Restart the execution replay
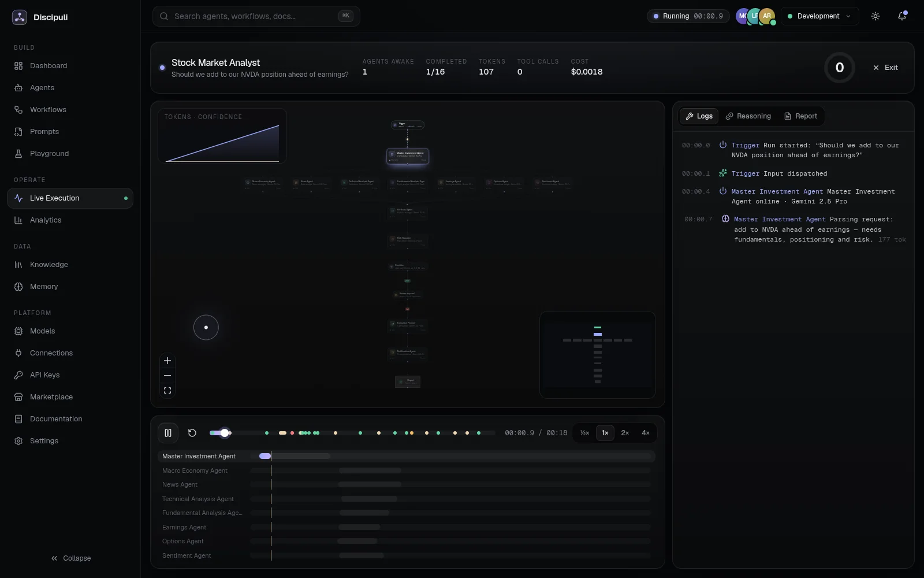The height and width of the screenshot is (578, 924). coord(192,433)
